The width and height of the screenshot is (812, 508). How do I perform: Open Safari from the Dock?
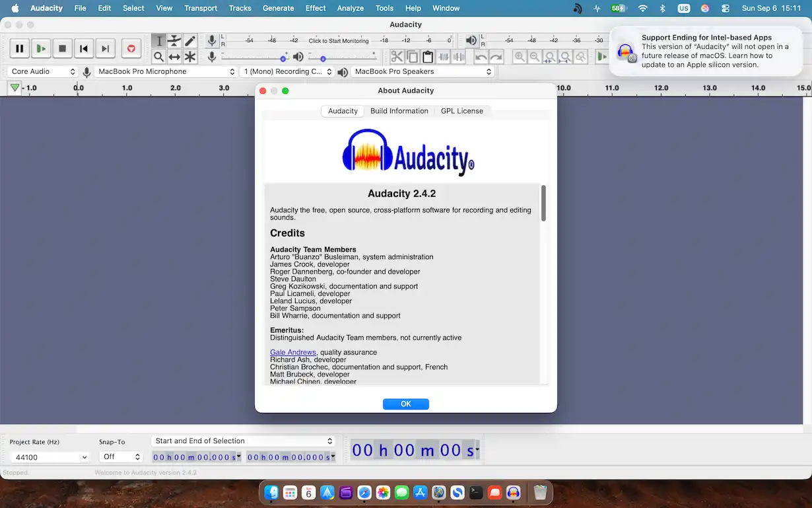click(364, 492)
